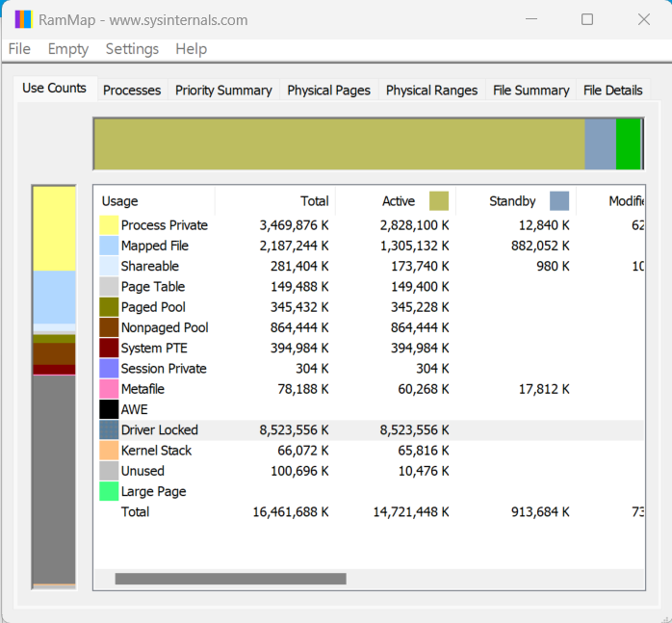Click the 14,721,448 K active total

[411, 512]
